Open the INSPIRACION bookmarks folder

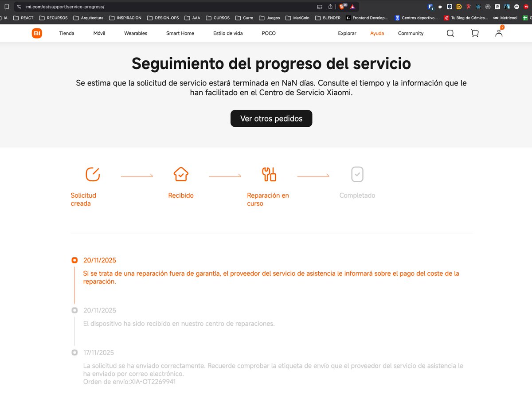tap(125, 18)
